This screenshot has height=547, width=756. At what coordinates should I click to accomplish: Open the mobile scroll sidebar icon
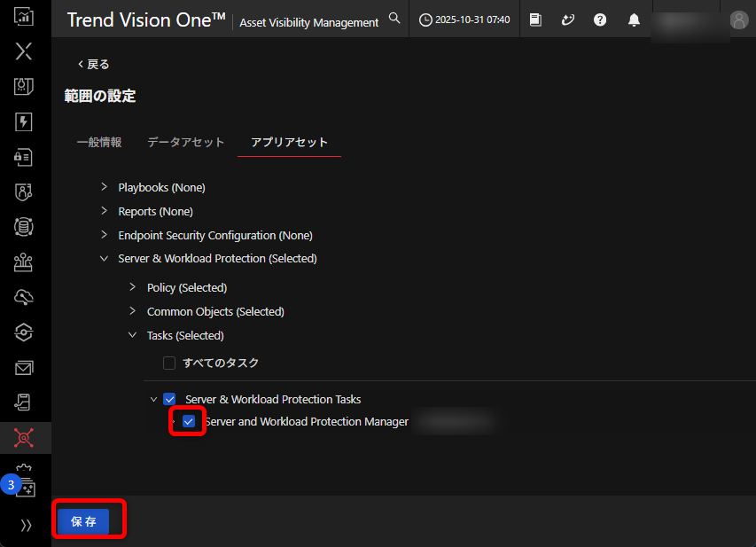(x=24, y=402)
